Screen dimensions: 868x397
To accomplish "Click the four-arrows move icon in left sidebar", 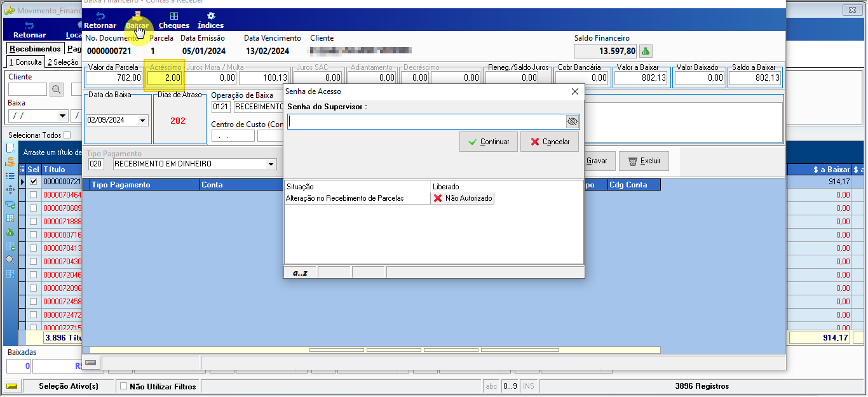I will tap(10, 190).
